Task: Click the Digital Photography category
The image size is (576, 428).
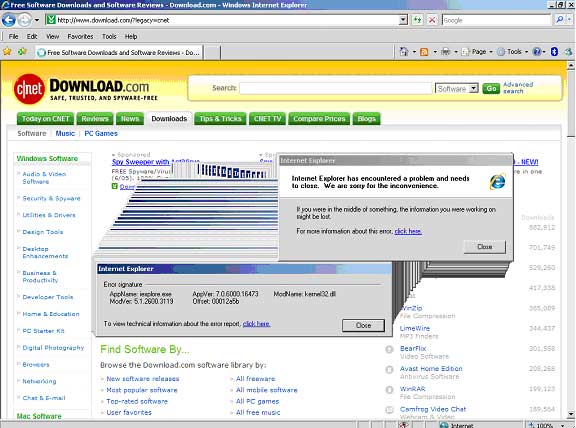Action: [x=53, y=348]
